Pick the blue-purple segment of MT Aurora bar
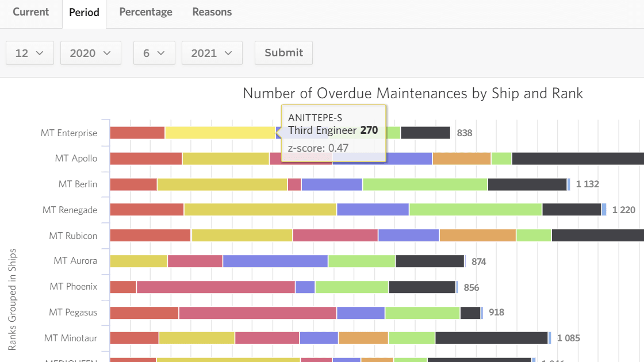The height and width of the screenshot is (362, 644). (x=275, y=261)
